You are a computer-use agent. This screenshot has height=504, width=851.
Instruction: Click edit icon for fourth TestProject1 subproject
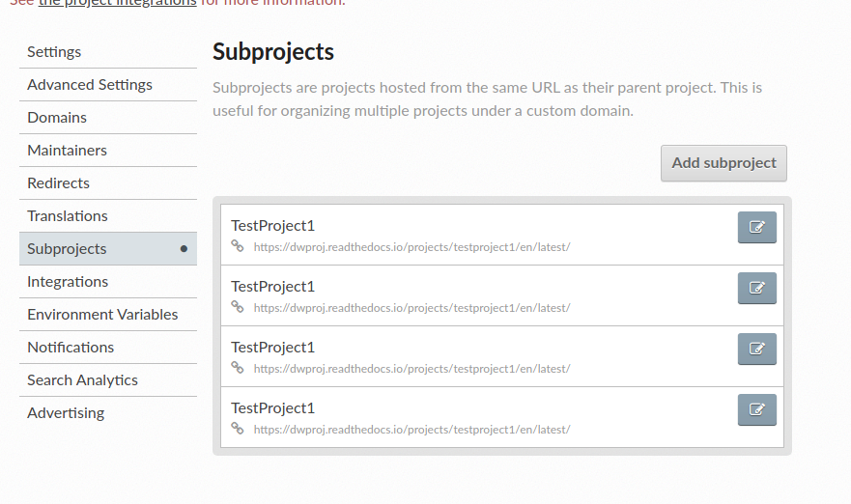[x=756, y=409]
